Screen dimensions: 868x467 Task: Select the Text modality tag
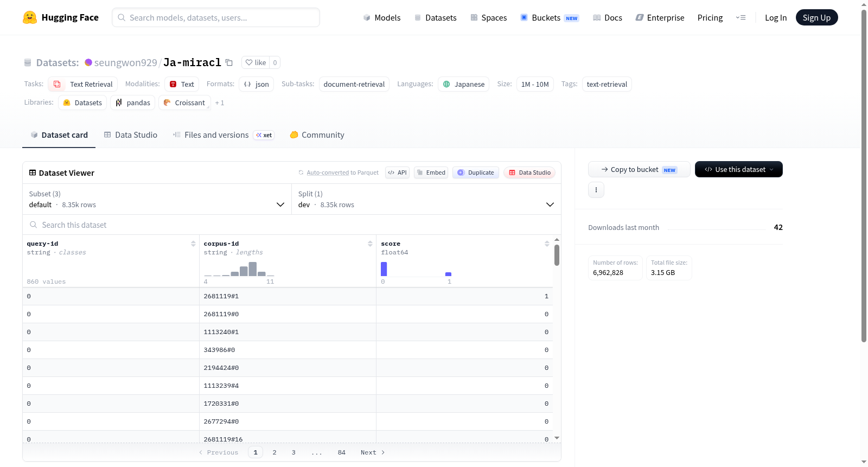[182, 84]
